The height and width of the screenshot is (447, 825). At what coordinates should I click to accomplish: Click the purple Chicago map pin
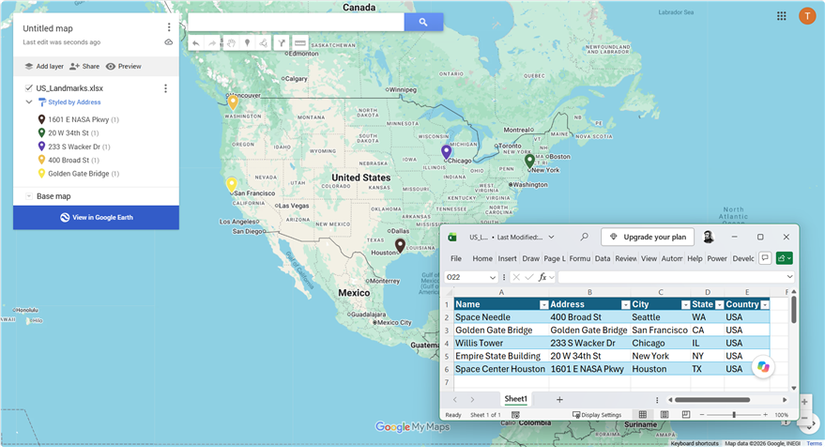click(446, 152)
